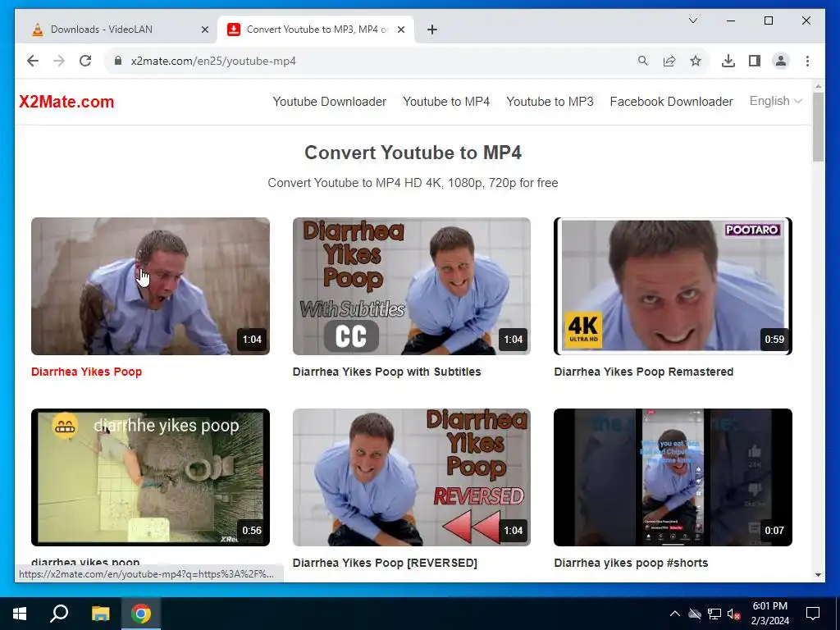The width and height of the screenshot is (840, 630).
Task: Close the Convert Youtube to MP3 tab
Action: tap(400, 30)
